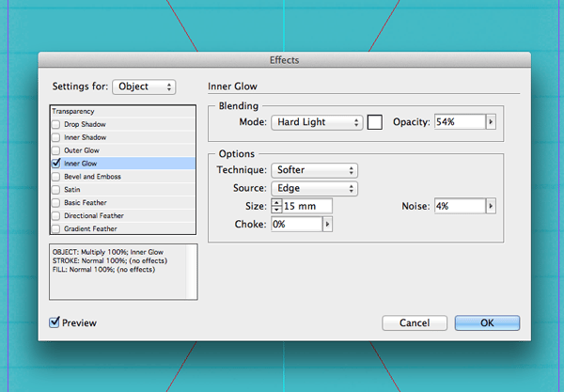Confirm effects with the OK button

[487, 322]
